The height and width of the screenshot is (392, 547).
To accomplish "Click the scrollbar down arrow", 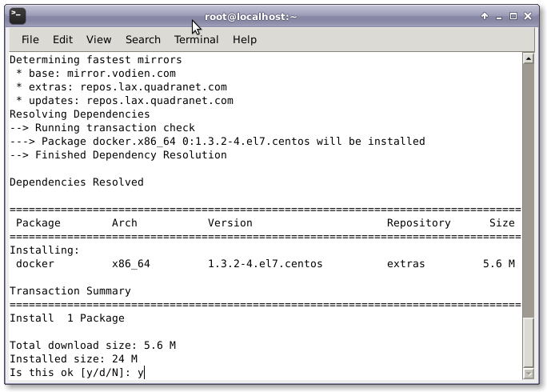I will (528, 374).
